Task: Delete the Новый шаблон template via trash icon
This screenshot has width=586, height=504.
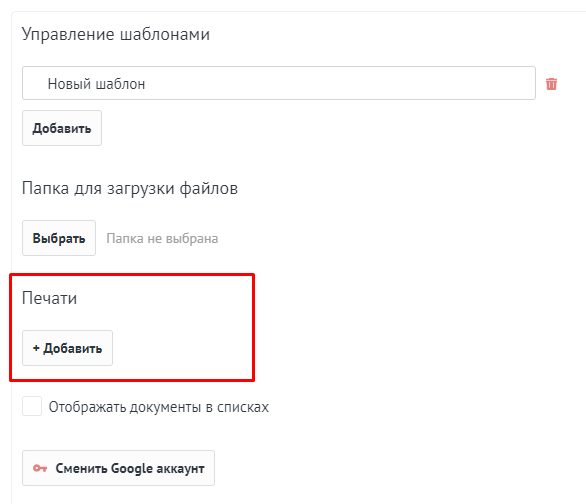Action: (x=551, y=84)
